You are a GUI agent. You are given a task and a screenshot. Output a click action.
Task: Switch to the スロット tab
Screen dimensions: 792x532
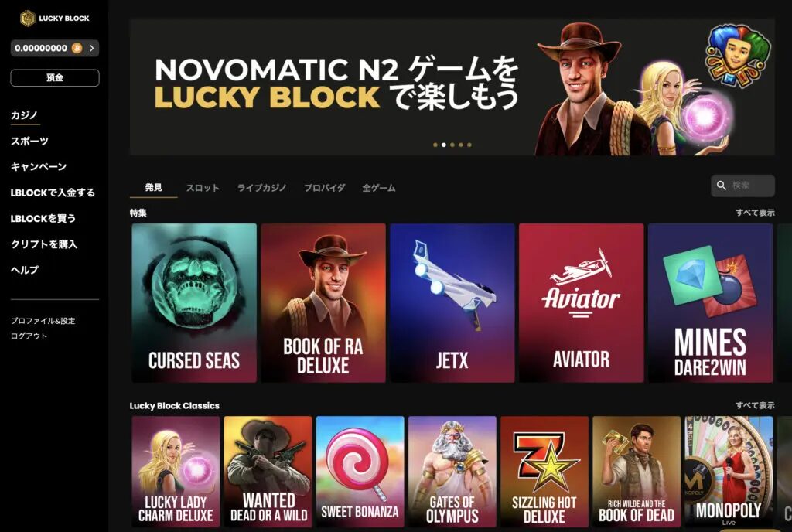point(203,188)
